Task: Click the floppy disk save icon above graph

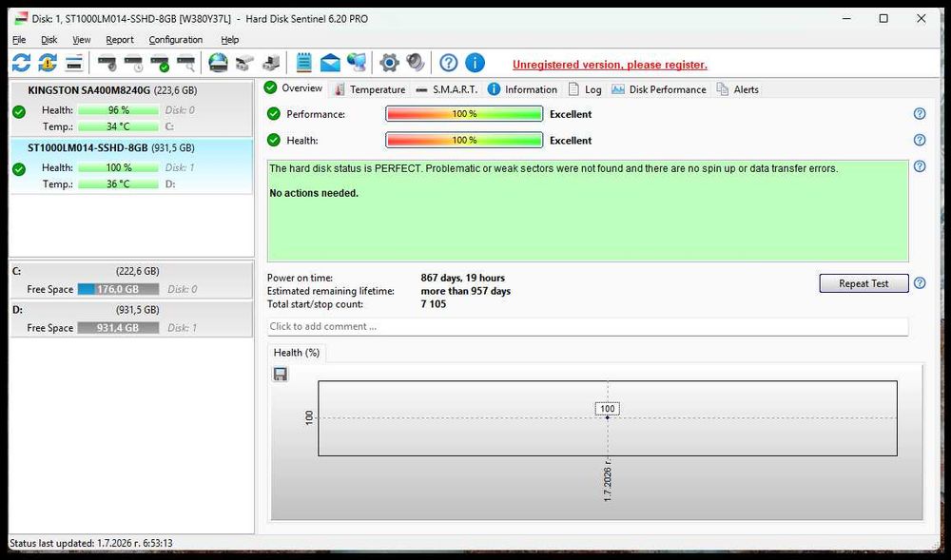Action: click(281, 374)
